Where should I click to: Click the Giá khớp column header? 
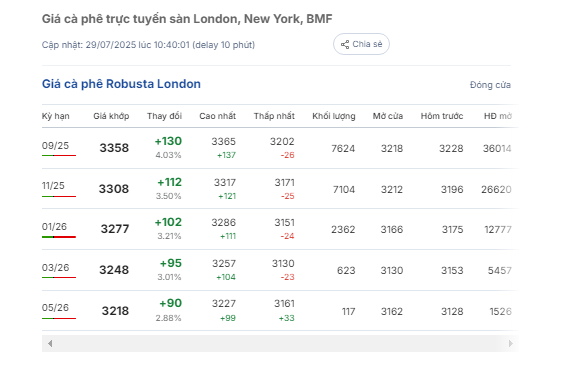pyautogui.click(x=111, y=116)
